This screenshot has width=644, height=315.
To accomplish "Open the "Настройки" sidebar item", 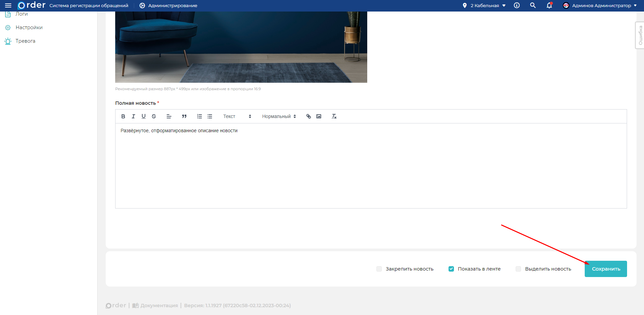I will click(x=29, y=27).
